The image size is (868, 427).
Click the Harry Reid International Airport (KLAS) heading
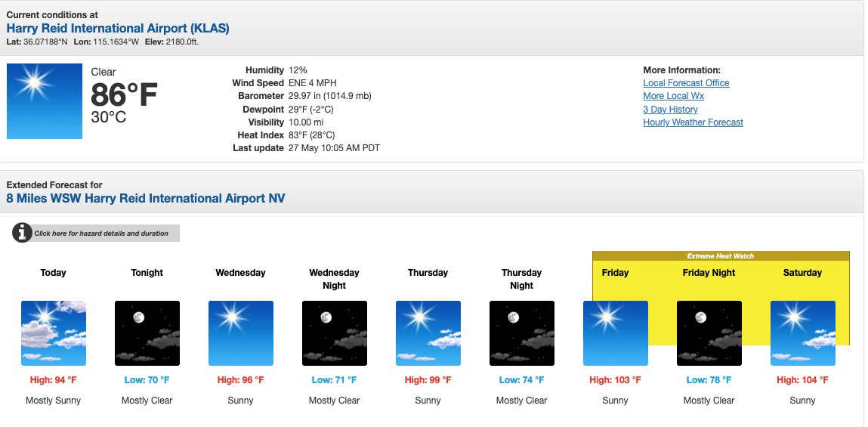[118, 29]
